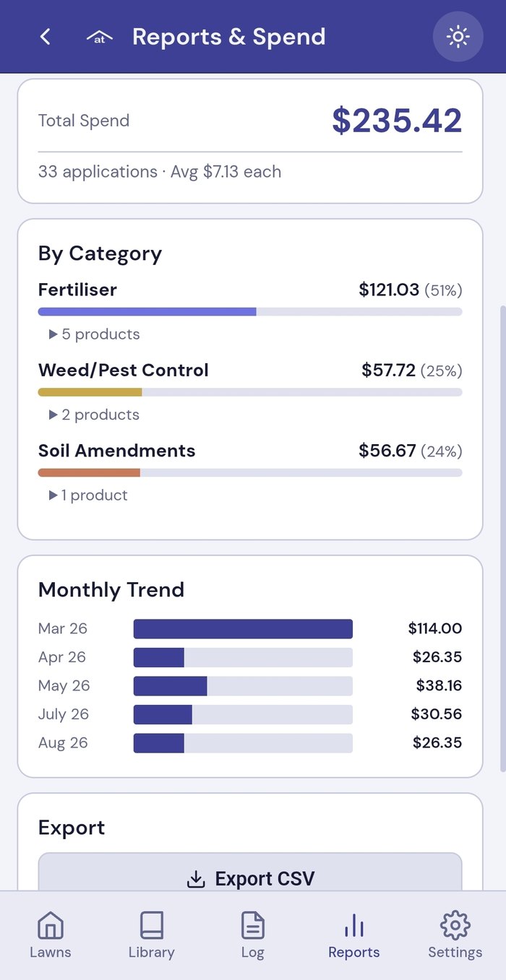Expand 1 product under Soil Amendments

coord(88,495)
